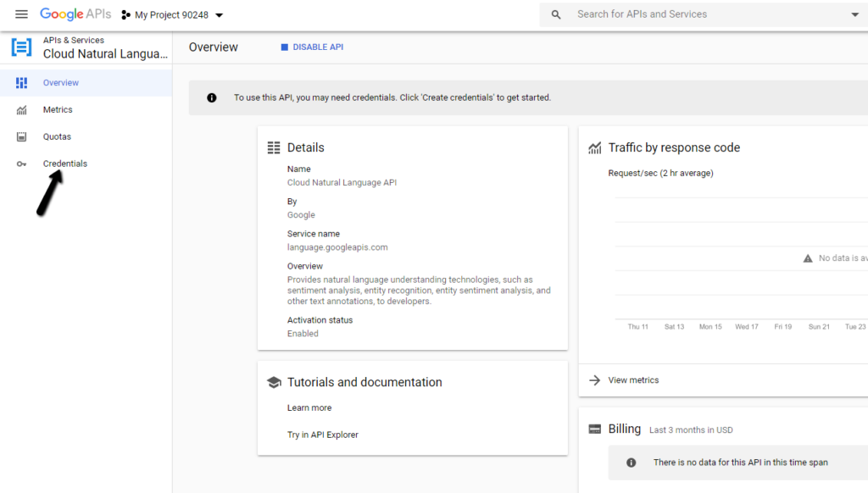Click the Traffic by response code heading

click(x=674, y=147)
